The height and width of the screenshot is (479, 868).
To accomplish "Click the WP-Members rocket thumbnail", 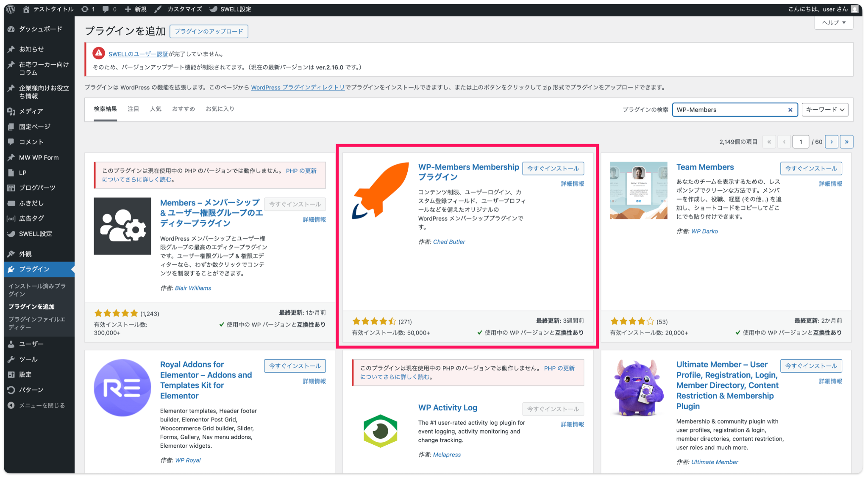I will point(381,191).
